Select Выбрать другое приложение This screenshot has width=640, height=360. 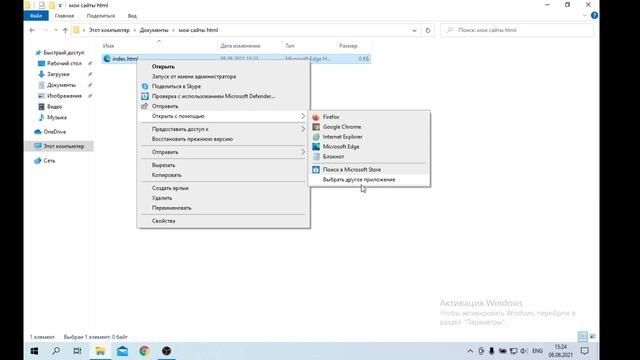(369, 180)
